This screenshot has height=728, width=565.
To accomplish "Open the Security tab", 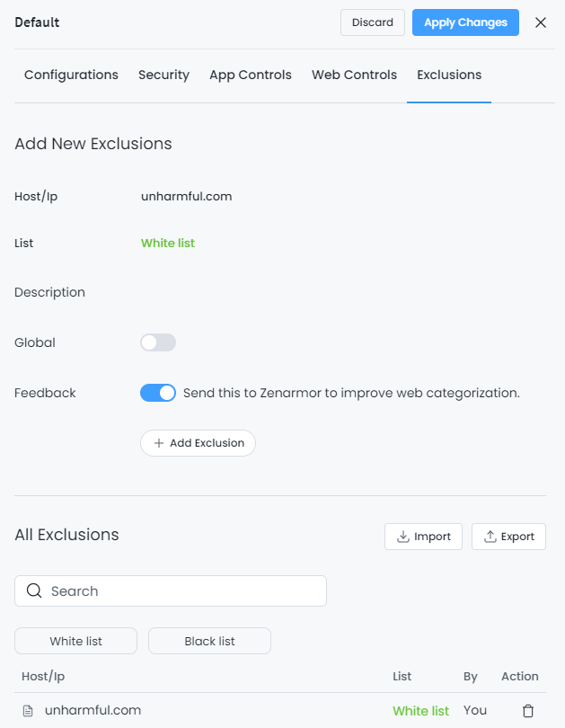I will pyautogui.click(x=163, y=75).
